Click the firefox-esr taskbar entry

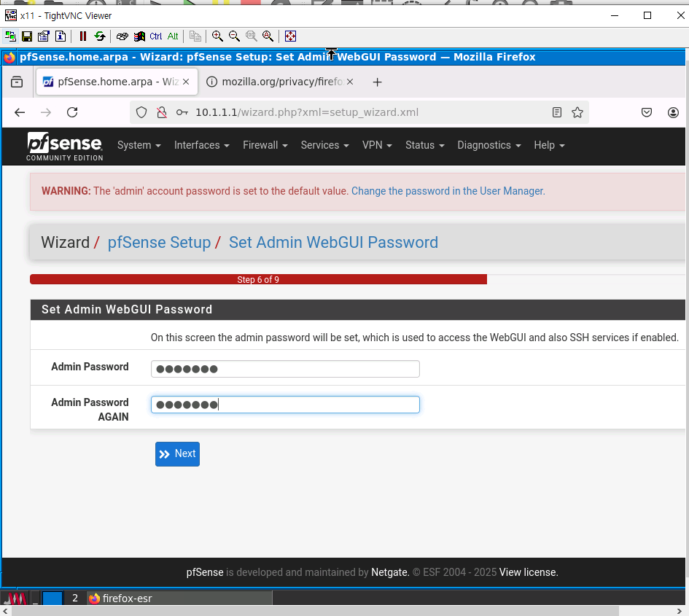coord(179,599)
